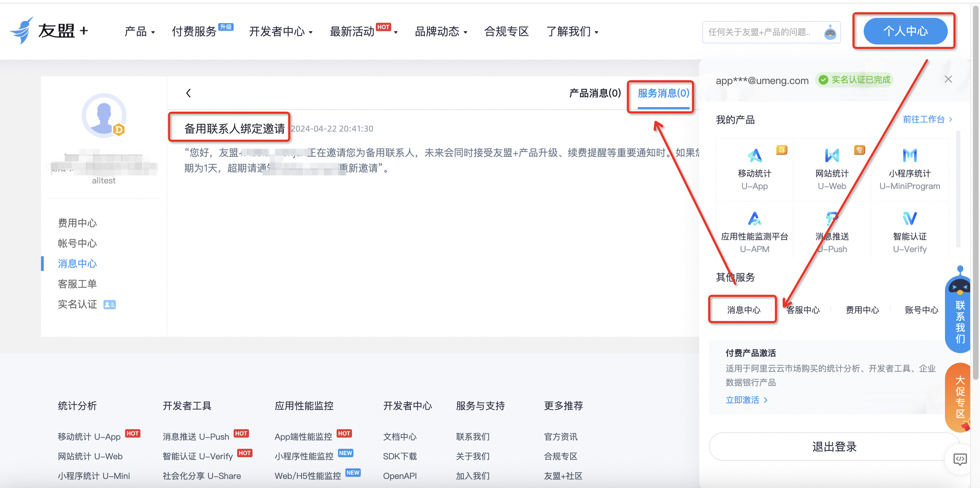The width and height of the screenshot is (980, 488).
Task: Click the 实名认证已完成 verified badge
Action: coord(854,80)
